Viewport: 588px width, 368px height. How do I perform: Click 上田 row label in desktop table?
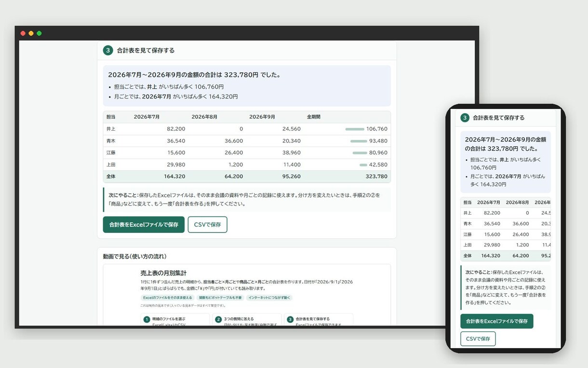111,164
